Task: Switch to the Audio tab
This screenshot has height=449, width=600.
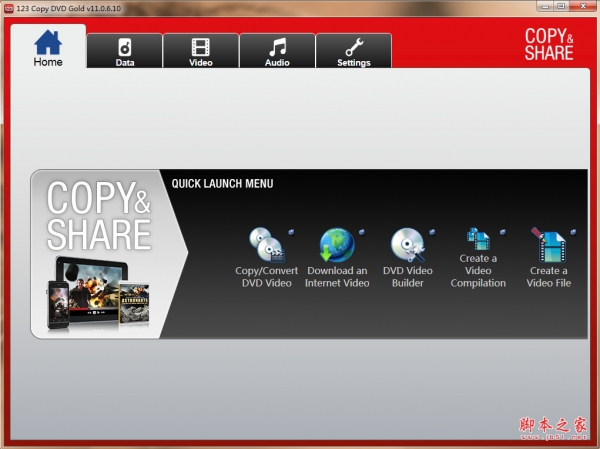Action: [277, 51]
